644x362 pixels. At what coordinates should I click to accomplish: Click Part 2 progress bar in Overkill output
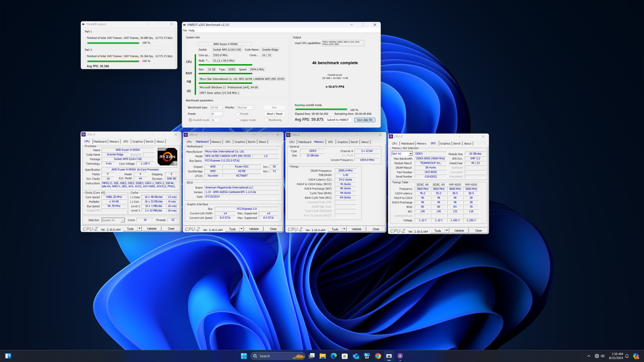click(x=113, y=61)
